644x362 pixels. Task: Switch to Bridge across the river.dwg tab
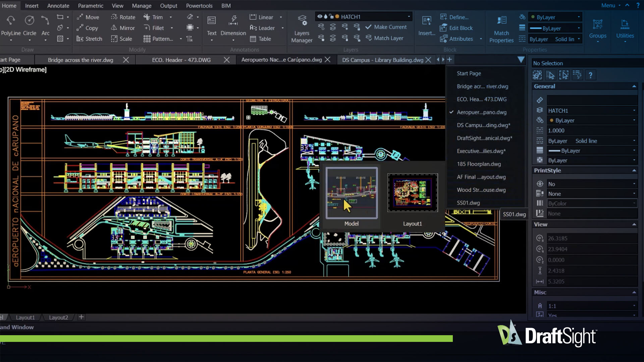click(x=80, y=60)
